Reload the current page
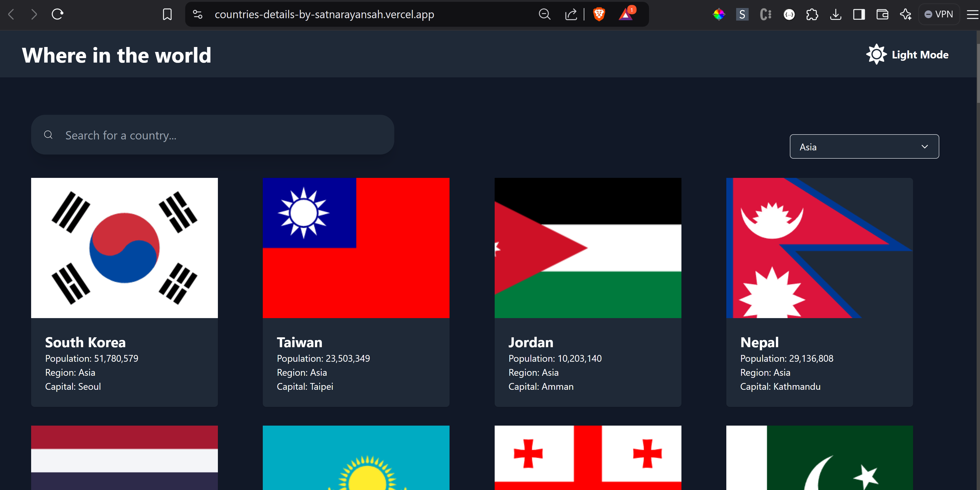 [x=57, y=14]
